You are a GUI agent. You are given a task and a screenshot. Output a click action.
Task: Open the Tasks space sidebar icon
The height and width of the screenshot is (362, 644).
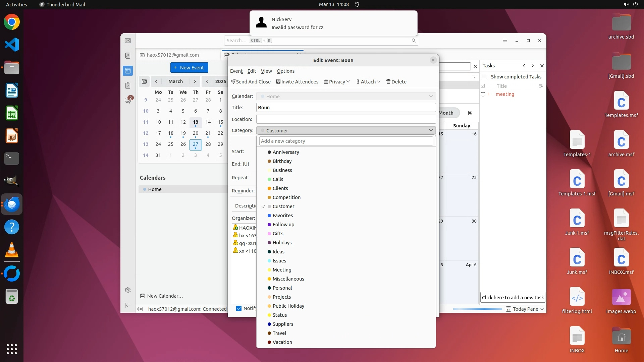(x=128, y=86)
